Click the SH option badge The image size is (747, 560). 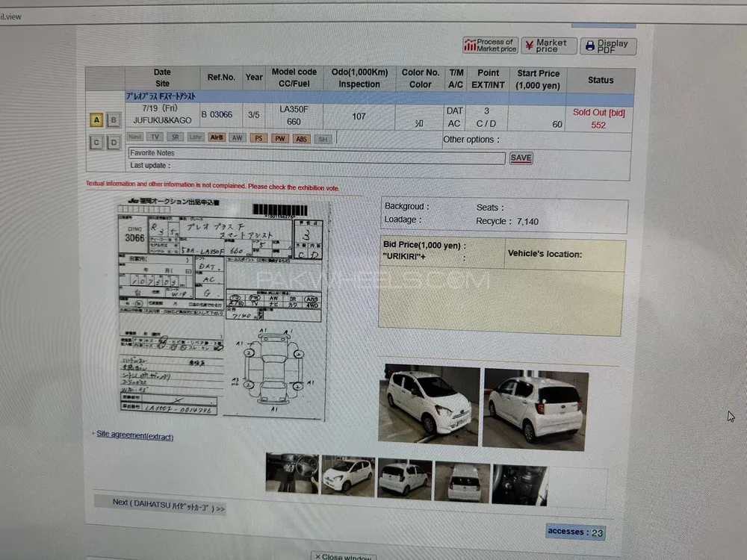click(x=323, y=139)
